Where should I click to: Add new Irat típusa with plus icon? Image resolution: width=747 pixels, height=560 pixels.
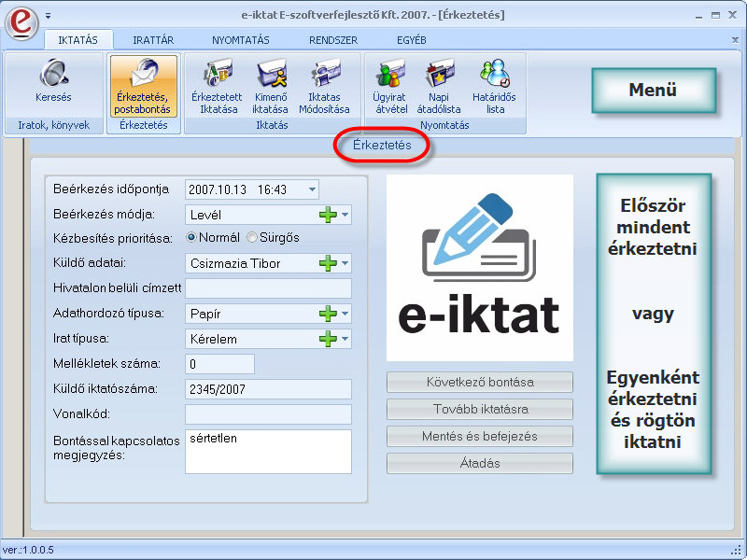328,339
